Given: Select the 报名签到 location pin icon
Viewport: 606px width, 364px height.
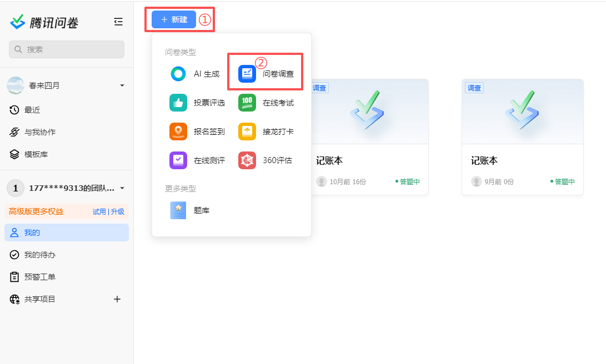Looking at the screenshot, I should point(178,132).
